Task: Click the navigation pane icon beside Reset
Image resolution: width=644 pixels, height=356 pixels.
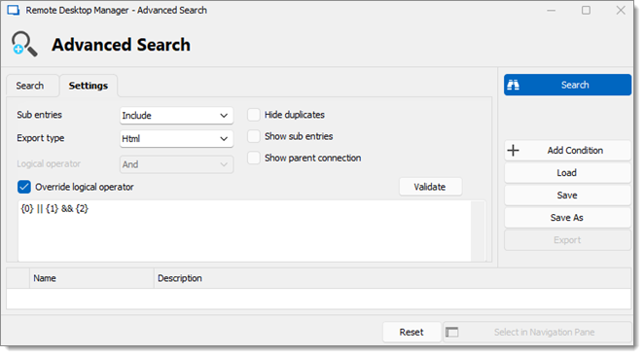Action: point(451,332)
